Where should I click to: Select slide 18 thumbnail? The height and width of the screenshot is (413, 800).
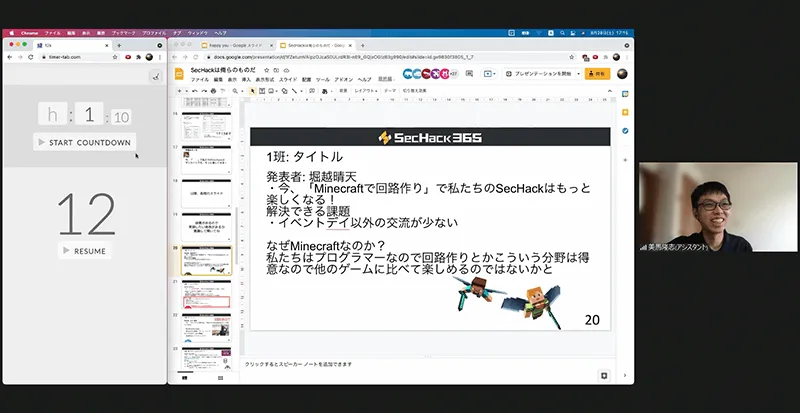coord(207,193)
